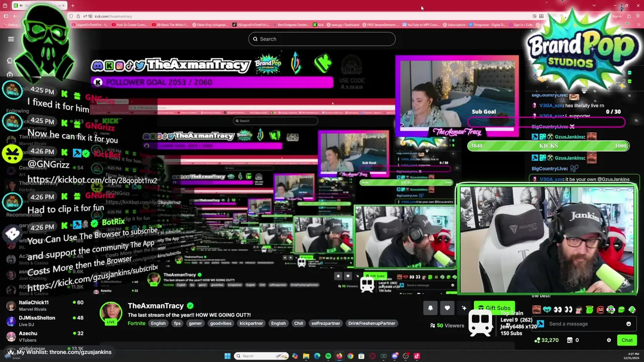The width and height of the screenshot is (644, 362).
Task: Open the channel store icon in chat footer
Action: tap(570, 340)
